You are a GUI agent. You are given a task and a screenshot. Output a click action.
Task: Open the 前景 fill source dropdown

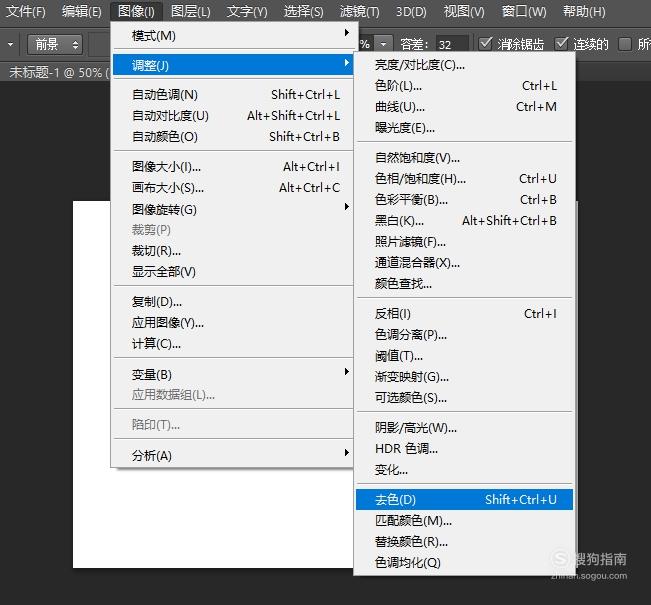click(x=55, y=44)
